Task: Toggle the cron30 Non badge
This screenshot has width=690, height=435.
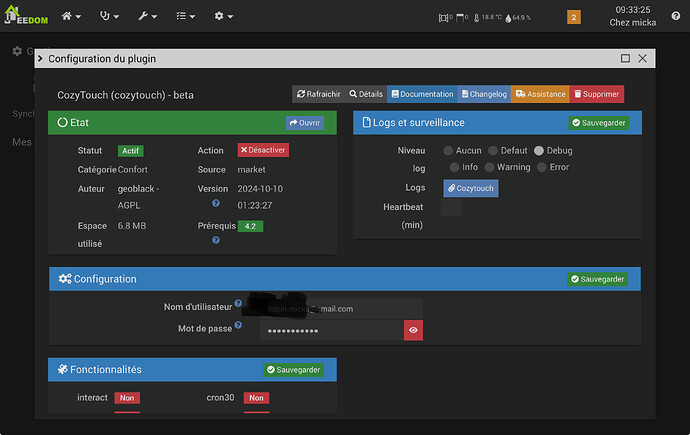Action: point(256,398)
